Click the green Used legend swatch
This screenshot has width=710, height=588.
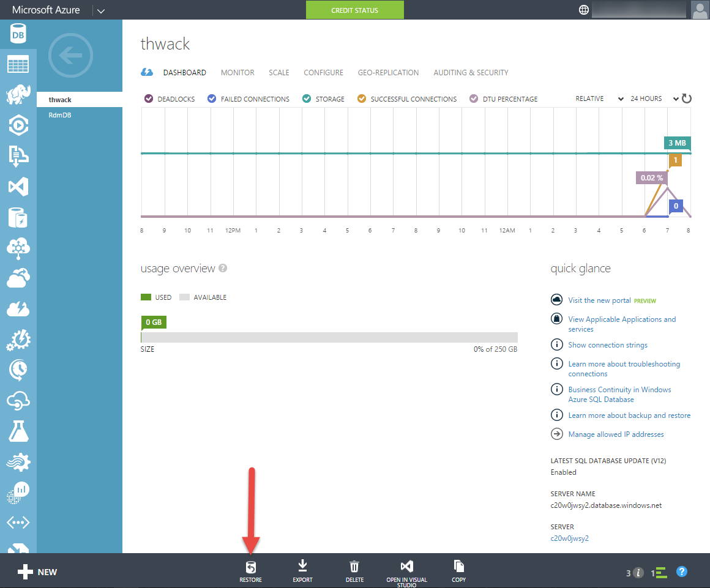(x=146, y=297)
